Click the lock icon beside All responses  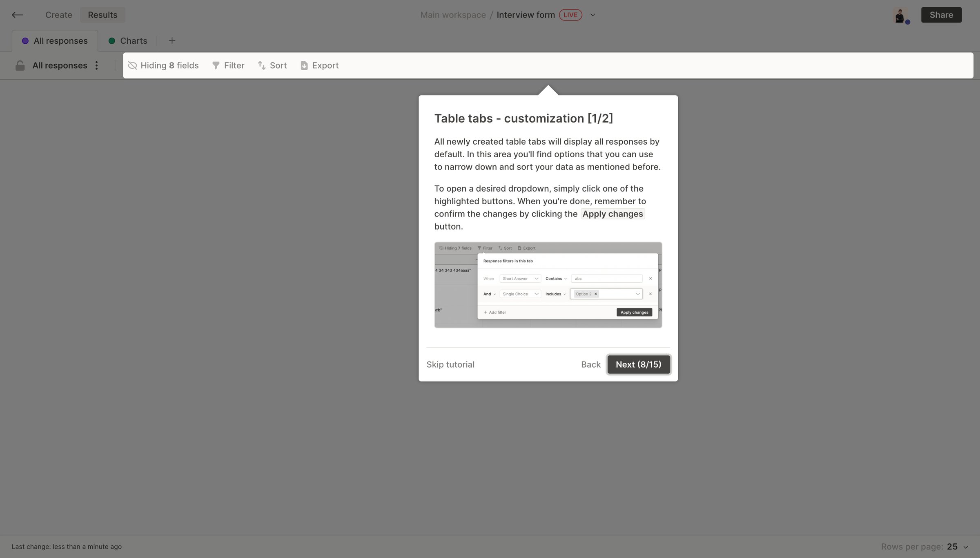pyautogui.click(x=20, y=65)
